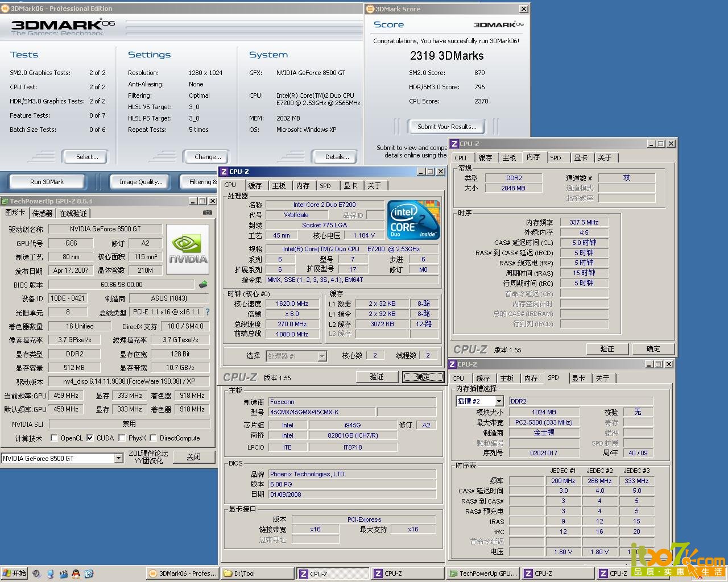The image size is (728, 582).
Task: Toggle the CUDA checkbox
Action: 90,438
